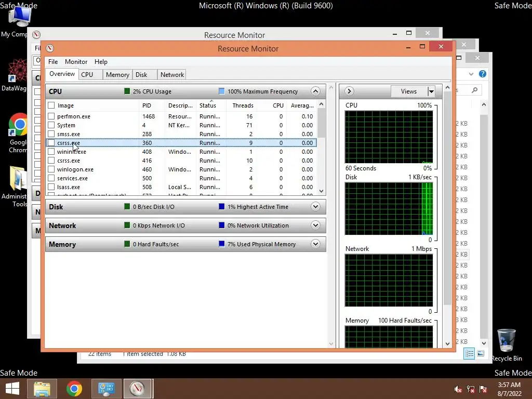This screenshot has height=399, width=532.
Task: Click the Views button
Action: point(409,91)
